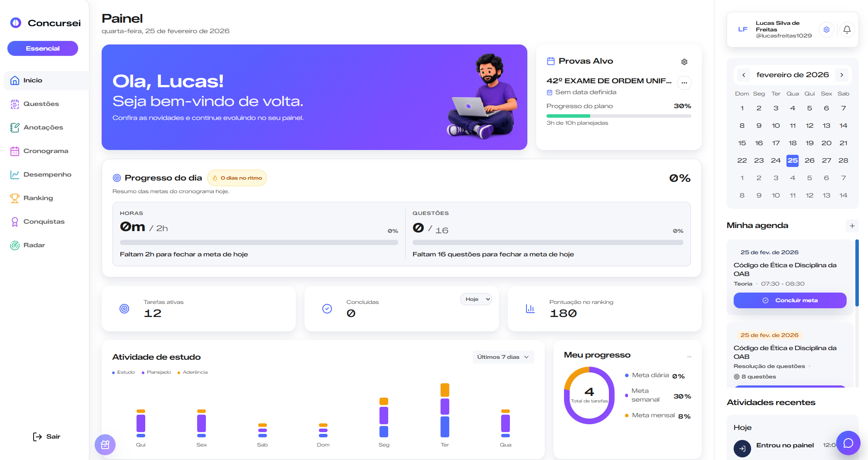Open the Últimos 7 dias dropdown
Image resolution: width=868 pixels, height=460 pixels.
[503, 357]
